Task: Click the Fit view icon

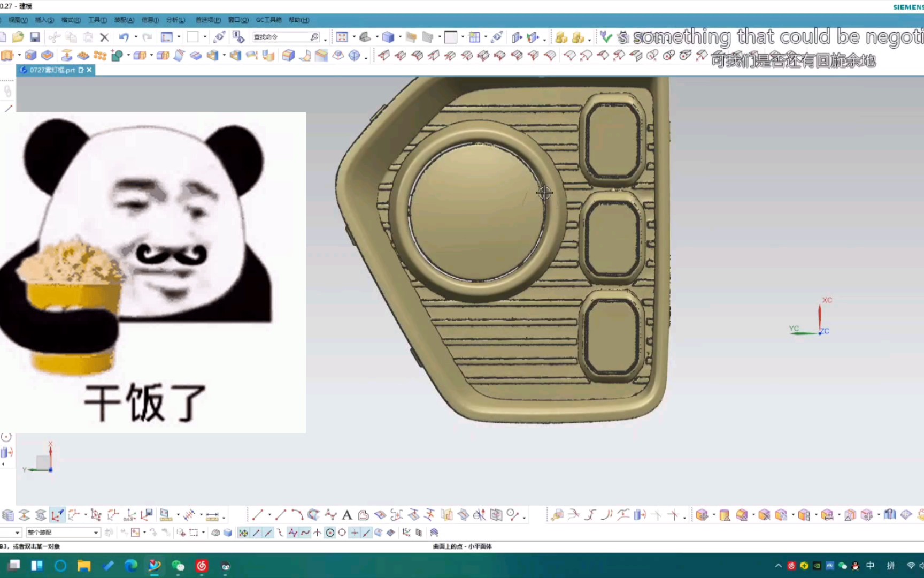Action: [x=342, y=37]
